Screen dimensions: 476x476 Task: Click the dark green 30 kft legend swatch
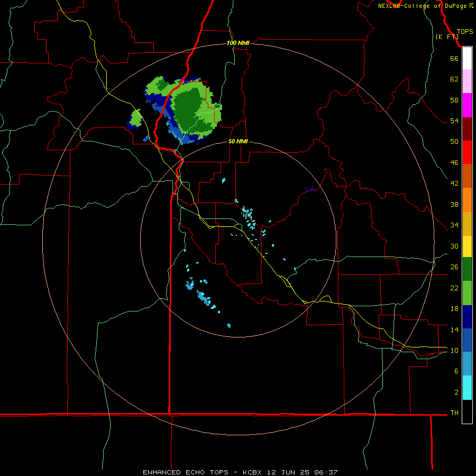pyautogui.click(x=467, y=269)
